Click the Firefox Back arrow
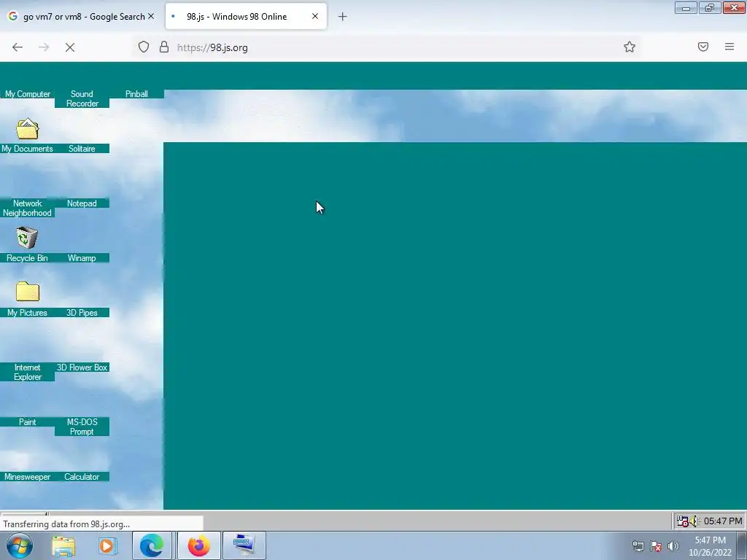 pyautogui.click(x=18, y=47)
